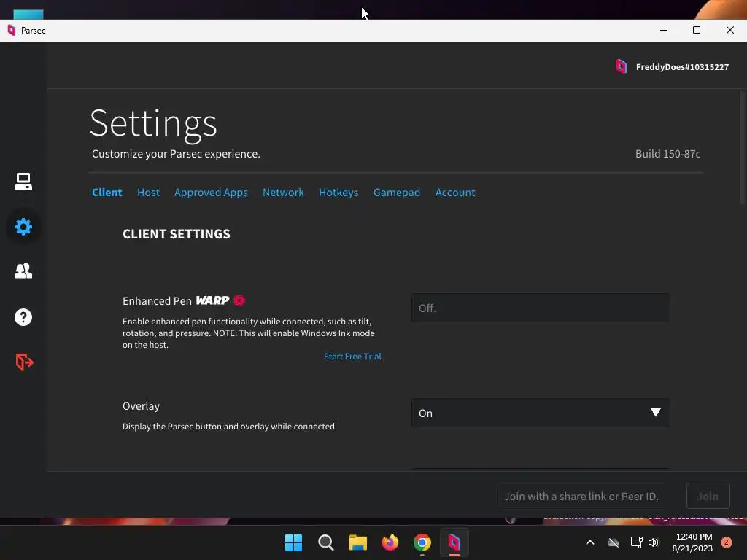Click the volume speaker tray icon

pyautogui.click(x=654, y=542)
